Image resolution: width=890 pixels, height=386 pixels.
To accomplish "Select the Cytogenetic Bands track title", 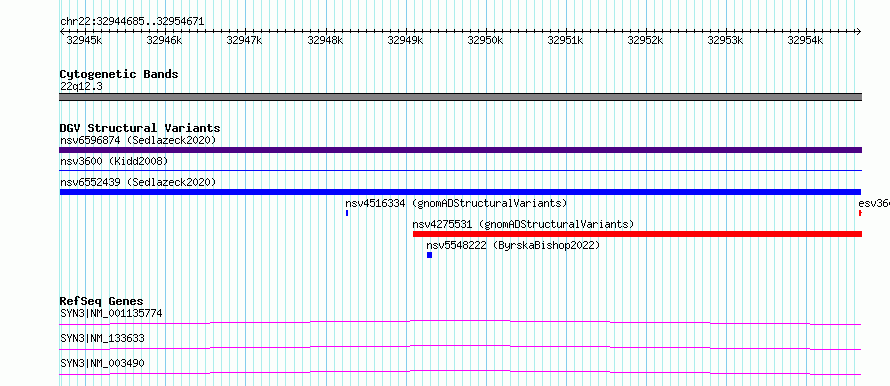I will coord(119,74).
